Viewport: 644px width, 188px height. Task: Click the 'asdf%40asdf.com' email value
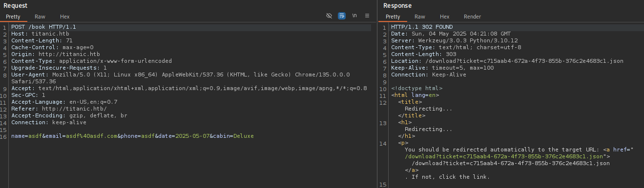(91, 136)
